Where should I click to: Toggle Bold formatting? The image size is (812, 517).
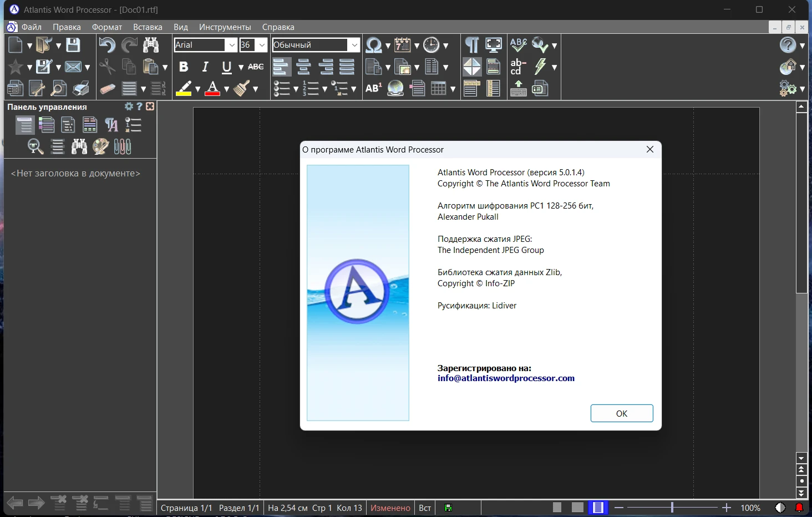coord(184,67)
